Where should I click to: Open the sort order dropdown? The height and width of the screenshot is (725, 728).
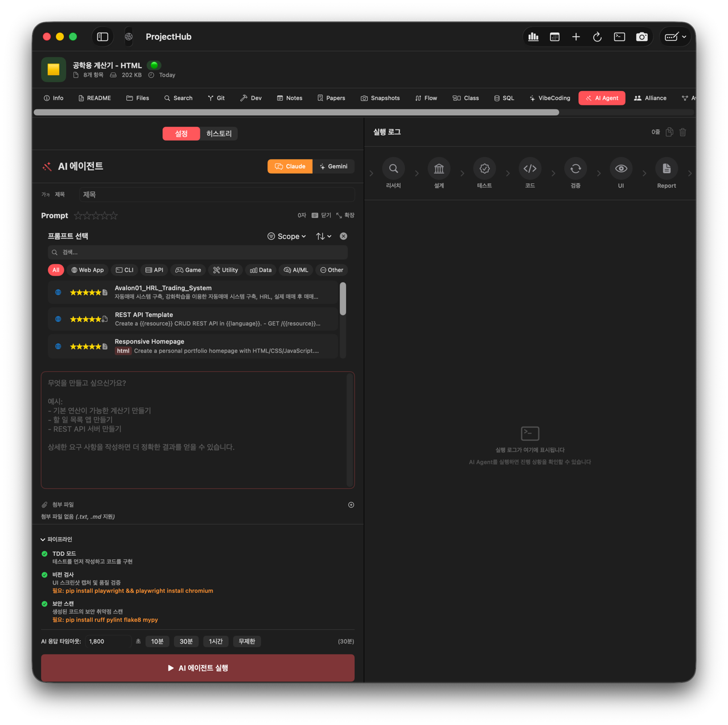point(323,236)
